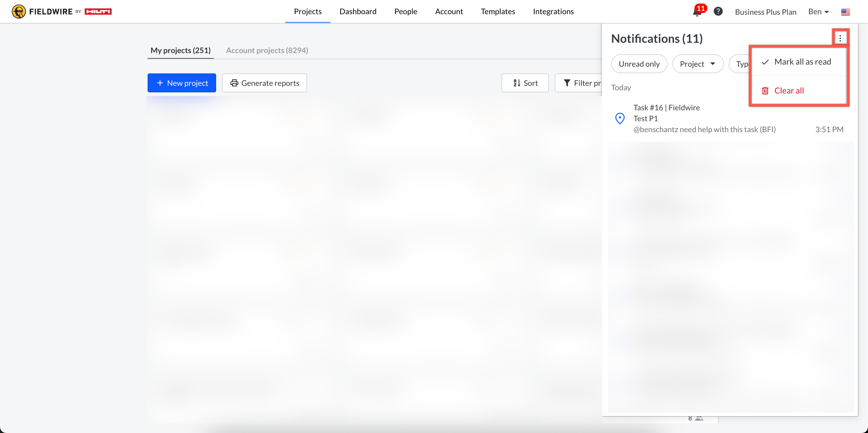Click the New project button

point(182,83)
